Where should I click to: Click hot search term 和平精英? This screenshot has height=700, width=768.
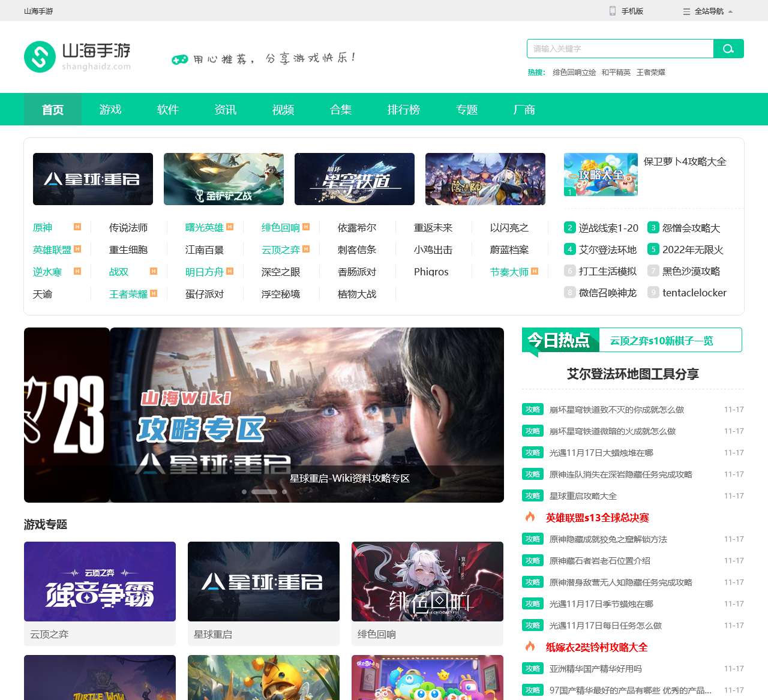coord(616,72)
